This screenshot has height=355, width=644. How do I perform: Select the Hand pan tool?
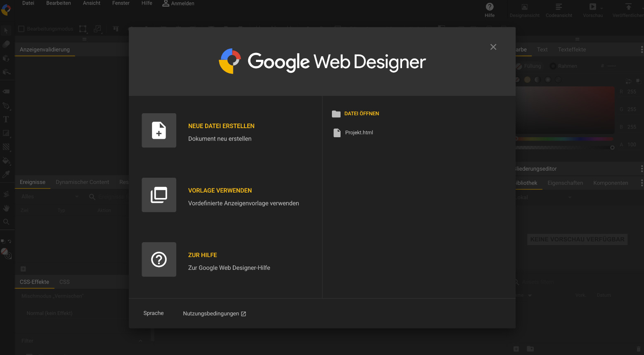(6, 208)
